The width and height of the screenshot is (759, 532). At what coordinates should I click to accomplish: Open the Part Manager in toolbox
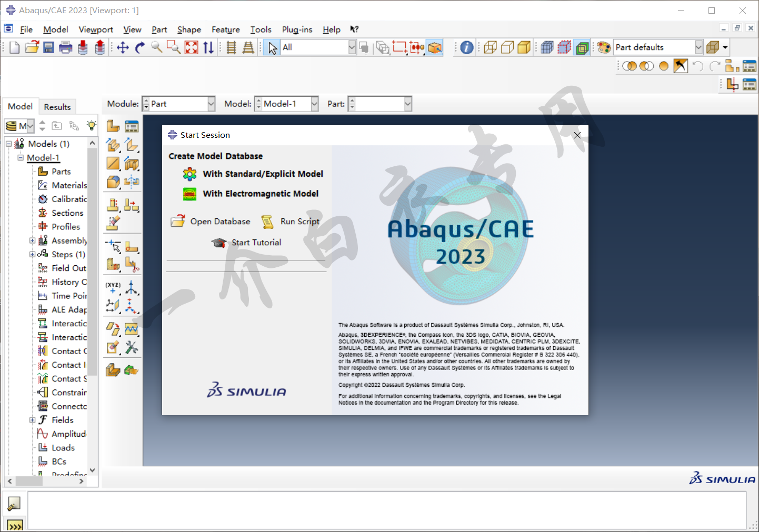pos(132,126)
